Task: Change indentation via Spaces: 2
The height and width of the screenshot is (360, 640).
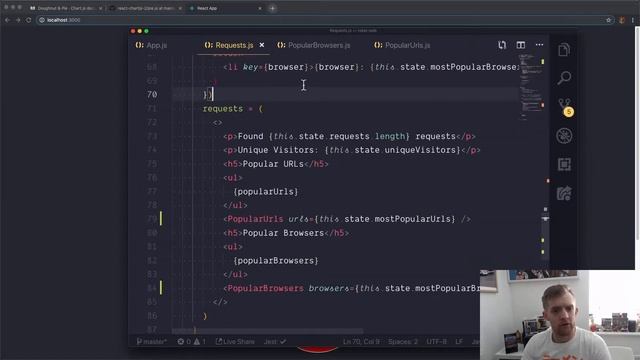Action: coord(403,341)
